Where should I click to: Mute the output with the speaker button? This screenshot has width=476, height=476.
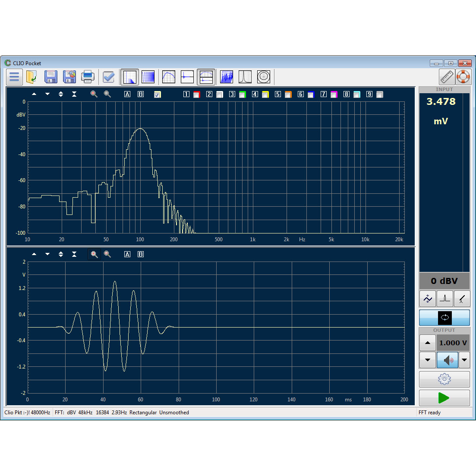(448, 360)
